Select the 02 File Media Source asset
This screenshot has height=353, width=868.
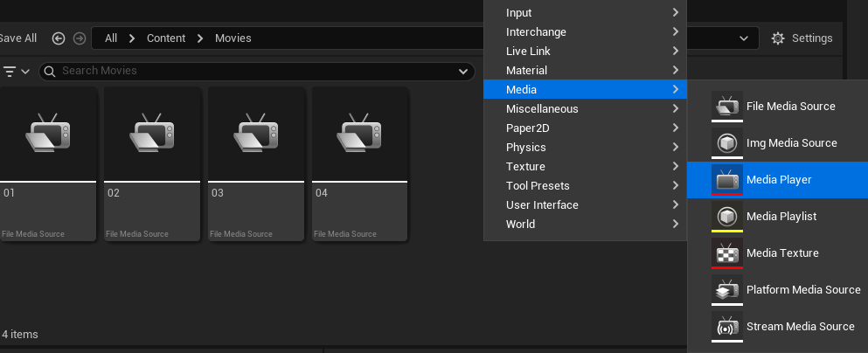click(x=152, y=163)
